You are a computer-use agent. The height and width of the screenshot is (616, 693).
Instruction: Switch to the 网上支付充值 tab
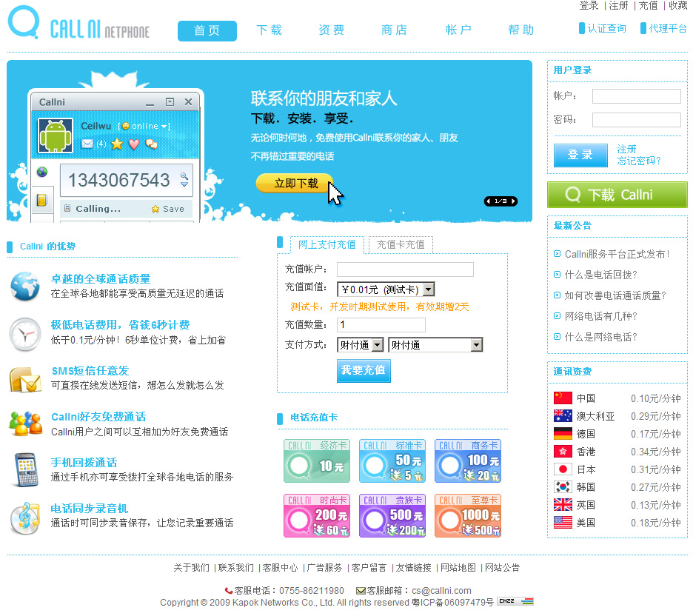point(327,245)
